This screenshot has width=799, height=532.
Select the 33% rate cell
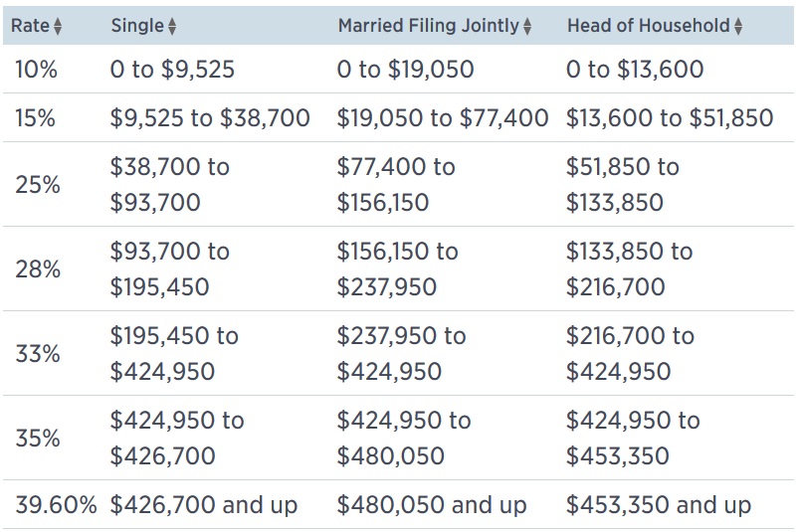tap(38, 353)
